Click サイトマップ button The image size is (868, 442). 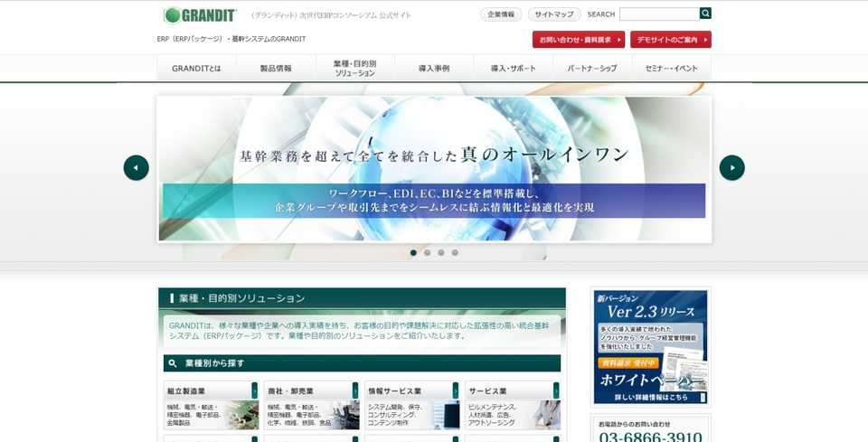tap(554, 14)
